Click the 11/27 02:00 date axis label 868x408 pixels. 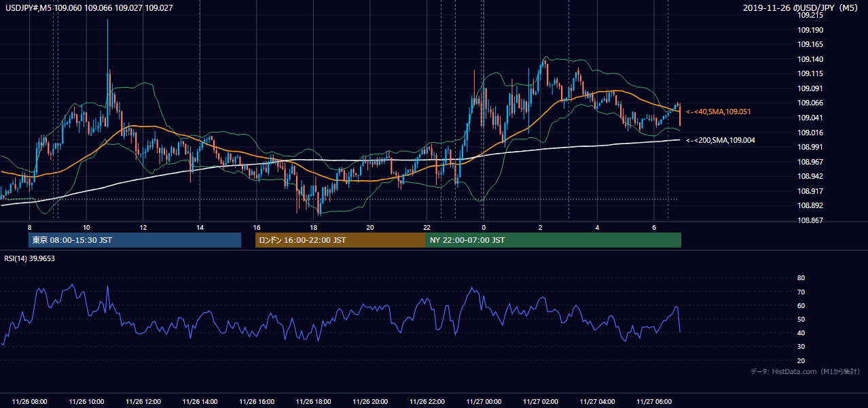(x=541, y=402)
